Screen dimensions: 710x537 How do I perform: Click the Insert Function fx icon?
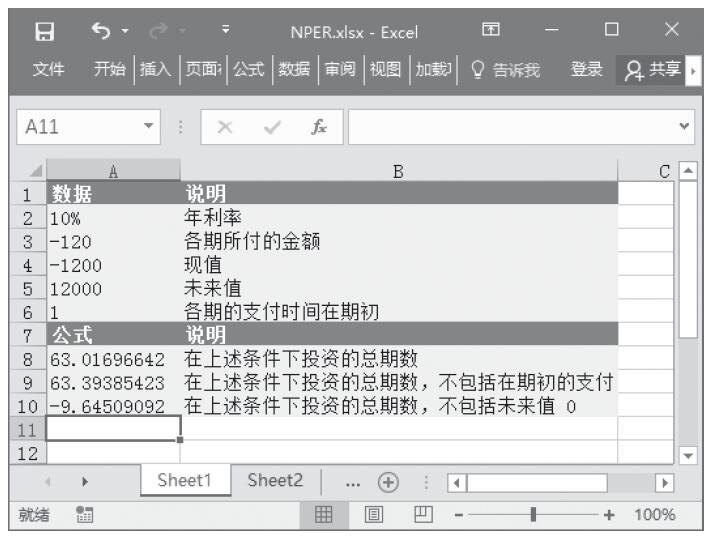pyautogui.click(x=318, y=128)
